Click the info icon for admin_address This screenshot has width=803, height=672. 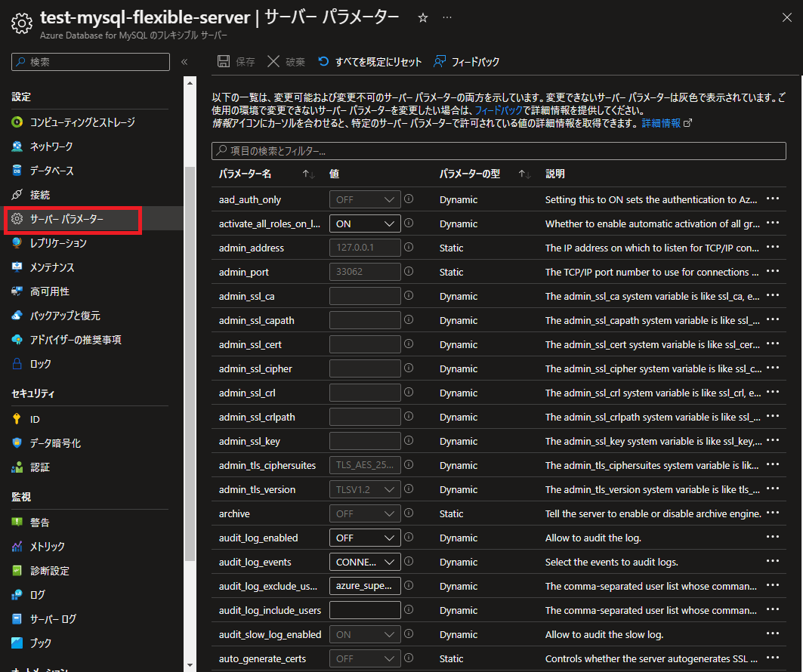(409, 247)
